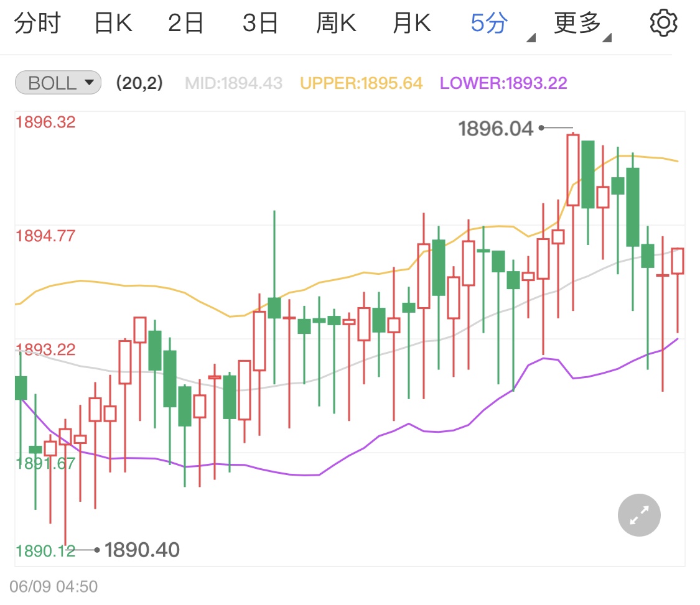Select the 日K chart tab
This screenshot has height=605, width=700.
(x=113, y=24)
